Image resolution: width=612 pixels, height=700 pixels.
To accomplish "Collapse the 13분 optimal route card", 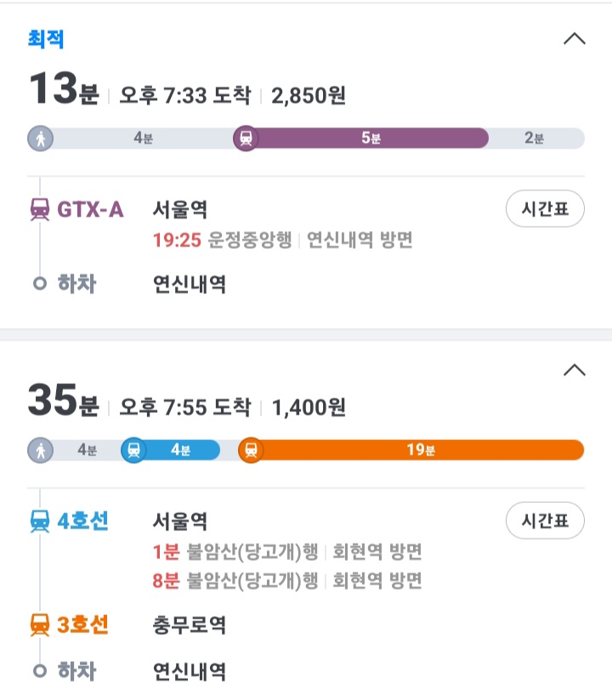I will (575, 39).
